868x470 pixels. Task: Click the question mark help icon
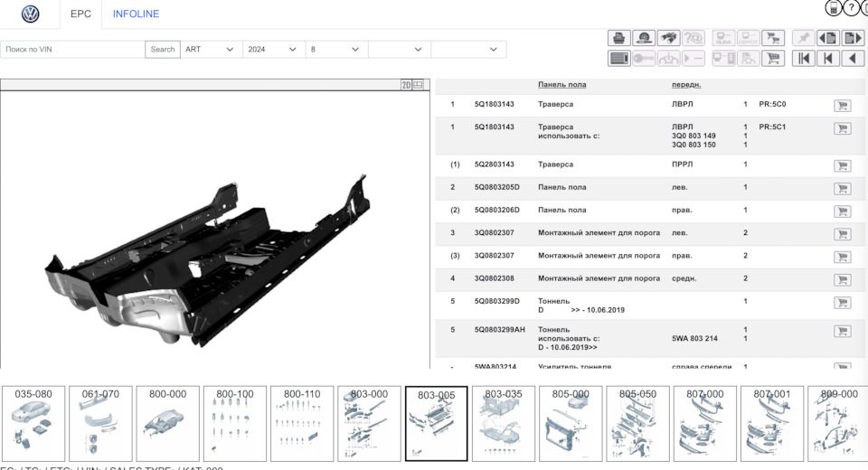852,8
